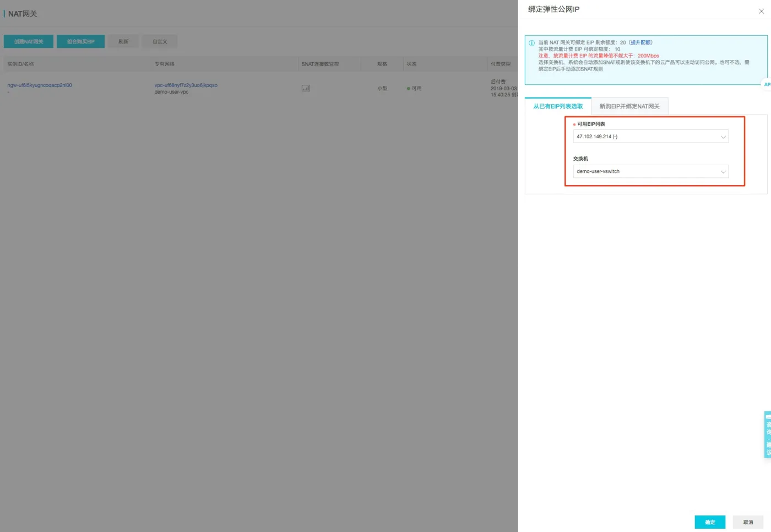Click the NAT网关 page title
This screenshot has height=532, width=771.
pyautogui.click(x=23, y=14)
